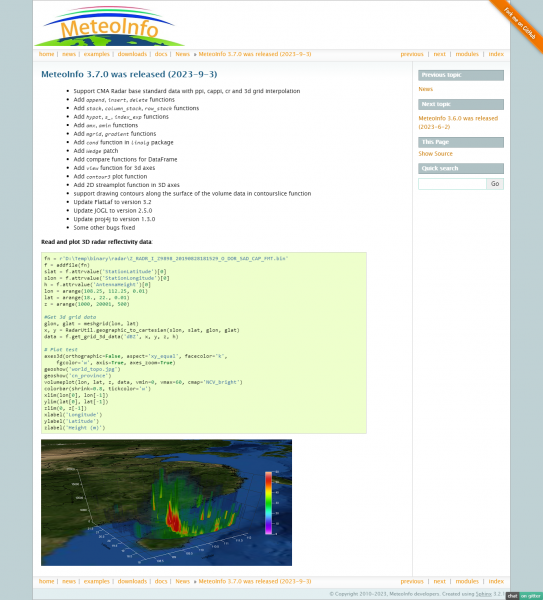The height and width of the screenshot is (600, 543).
Task: Click capitalized 'News' breadcrumb in bottom bar
Action: tap(183, 581)
